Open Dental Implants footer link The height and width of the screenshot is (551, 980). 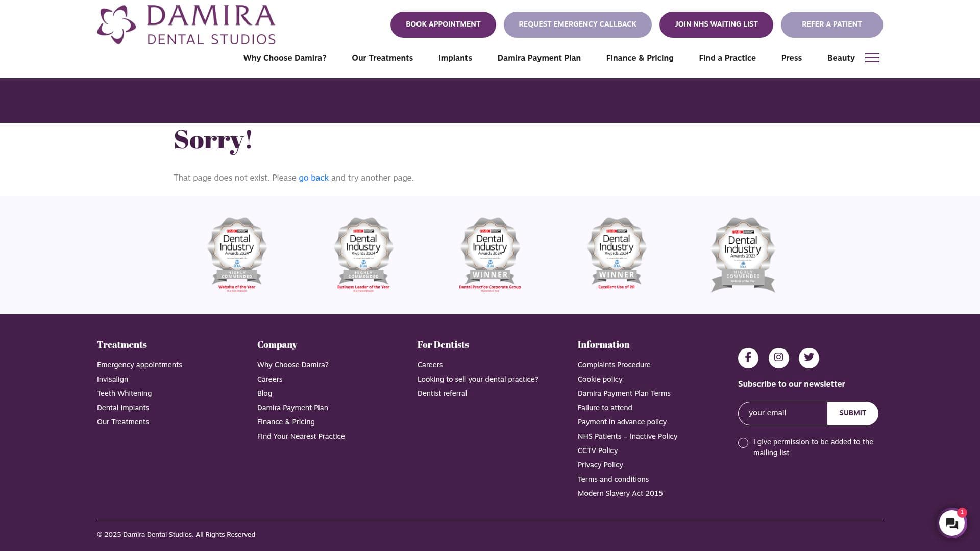click(123, 408)
